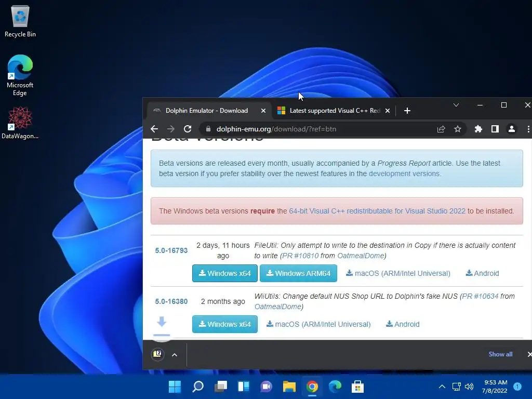The height and width of the screenshot is (399, 532).
Task: Open Task View on taskbar
Action: 220,387
